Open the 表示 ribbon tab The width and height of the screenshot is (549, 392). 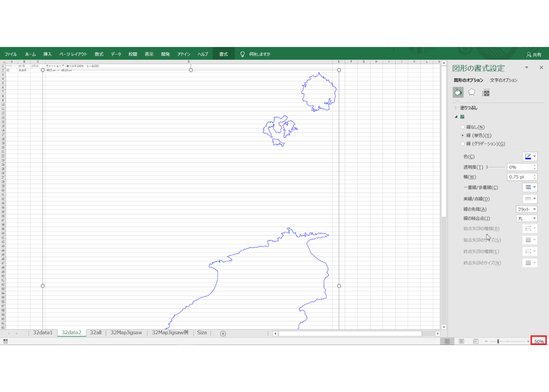pyautogui.click(x=149, y=54)
